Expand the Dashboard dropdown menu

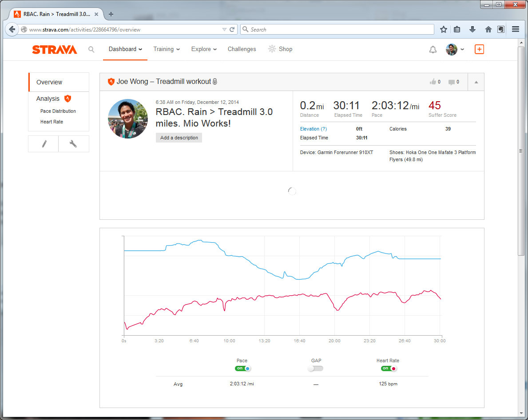(125, 49)
